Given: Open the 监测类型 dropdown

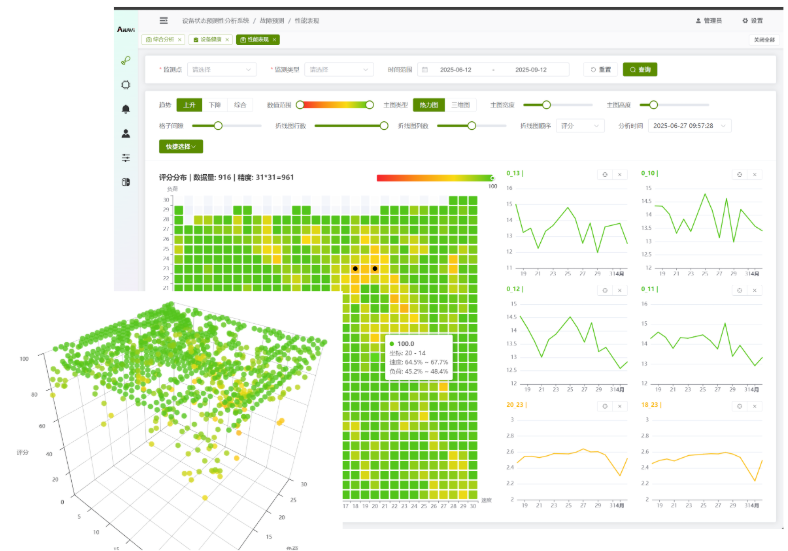Looking at the screenshot, I should coord(338,70).
